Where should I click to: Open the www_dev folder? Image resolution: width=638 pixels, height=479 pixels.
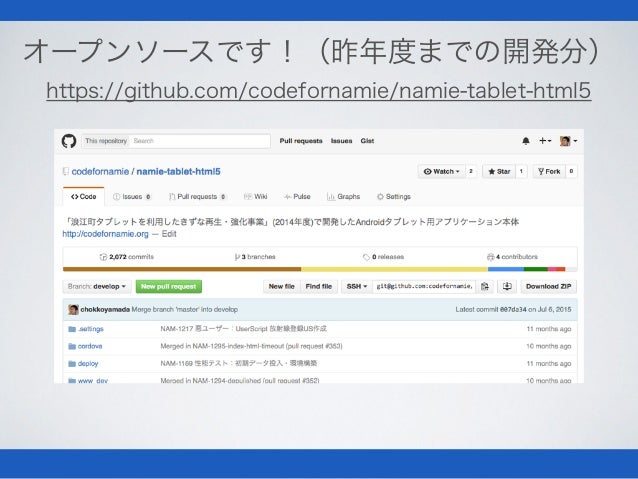93,381
